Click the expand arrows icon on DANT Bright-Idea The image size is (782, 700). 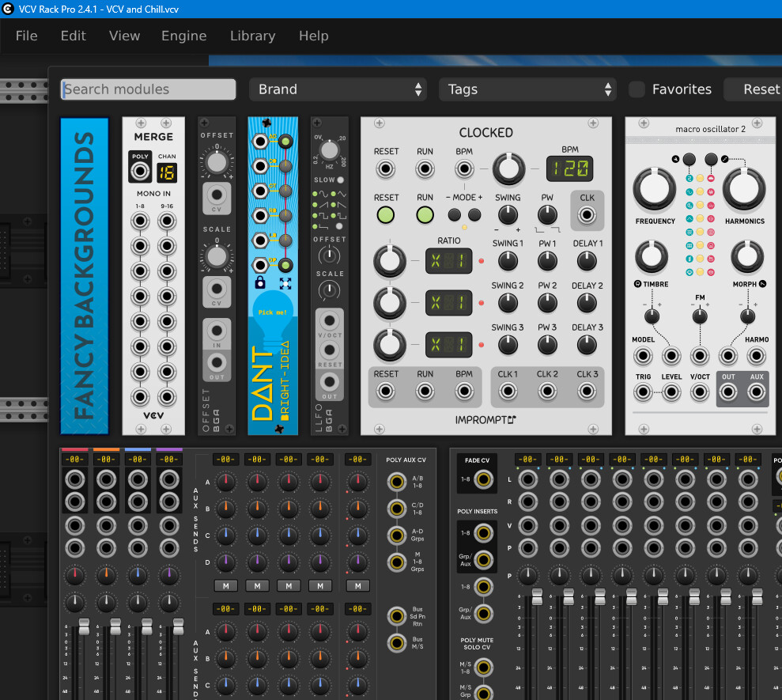(285, 283)
